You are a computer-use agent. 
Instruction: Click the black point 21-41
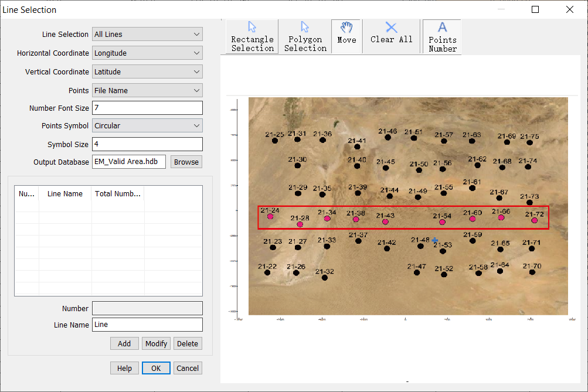pos(358,146)
